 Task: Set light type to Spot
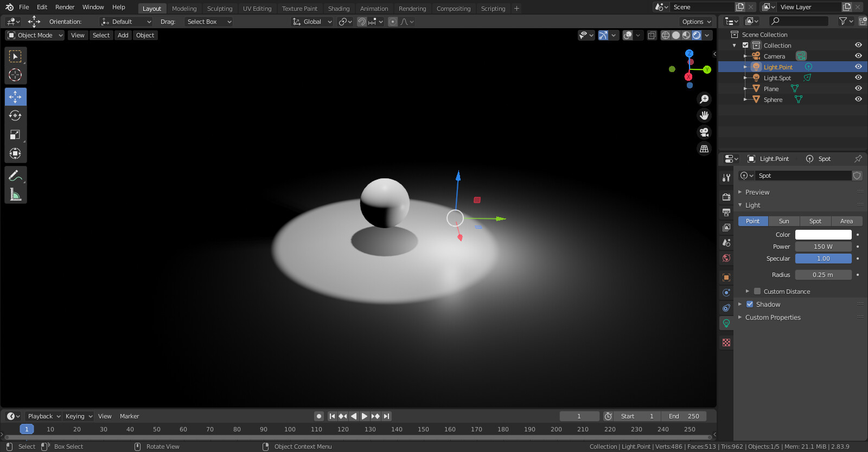pos(815,221)
